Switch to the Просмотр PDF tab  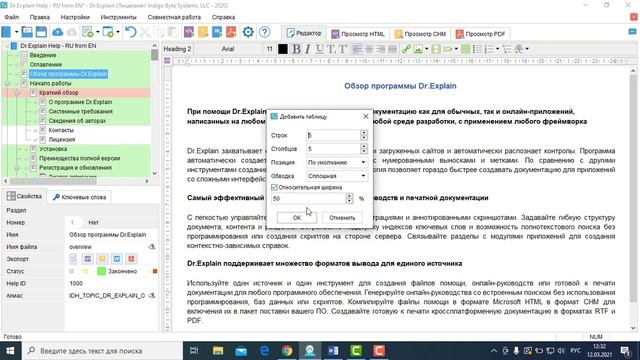[x=480, y=34]
